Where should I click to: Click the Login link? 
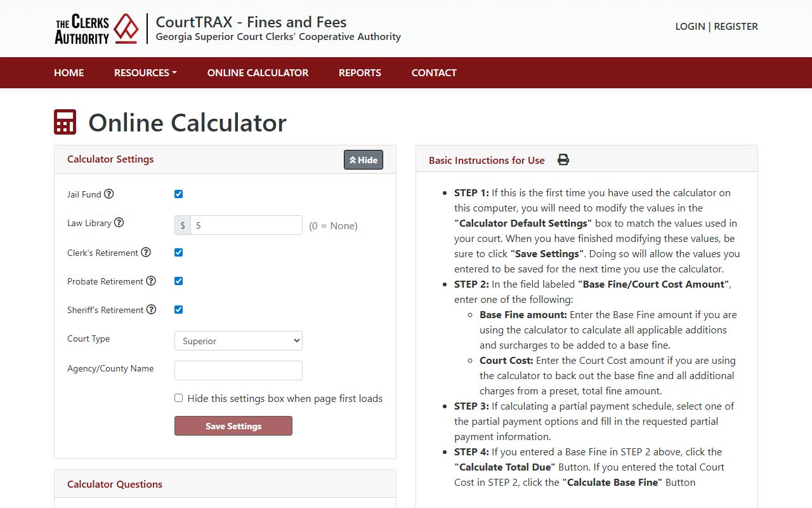click(x=690, y=26)
